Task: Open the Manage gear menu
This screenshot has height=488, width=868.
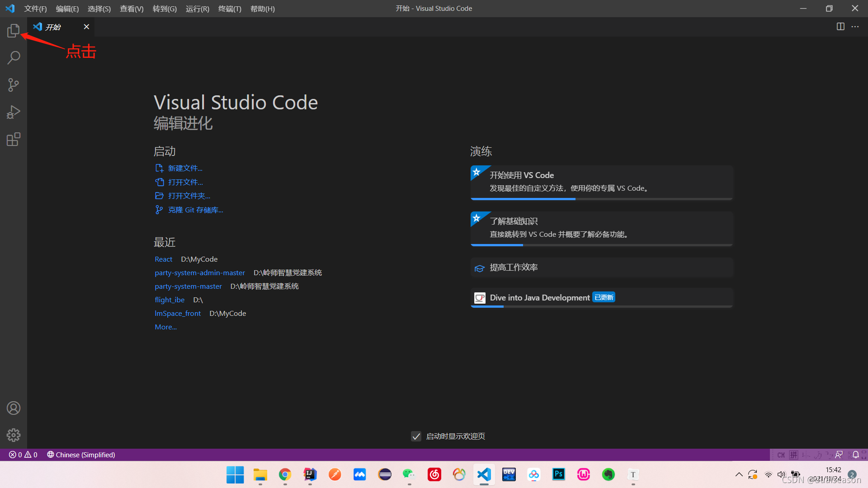Action: (14, 435)
